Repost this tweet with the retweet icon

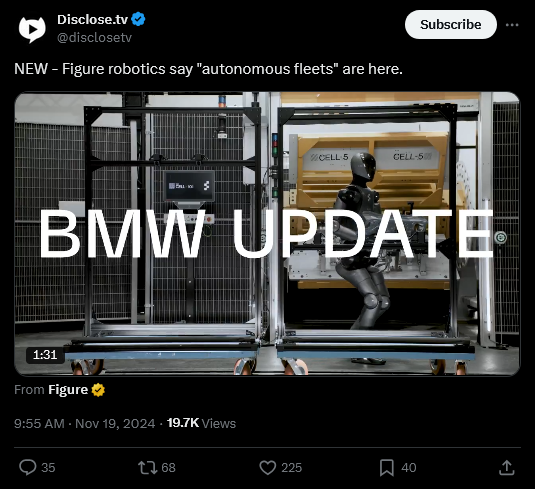pyautogui.click(x=147, y=468)
